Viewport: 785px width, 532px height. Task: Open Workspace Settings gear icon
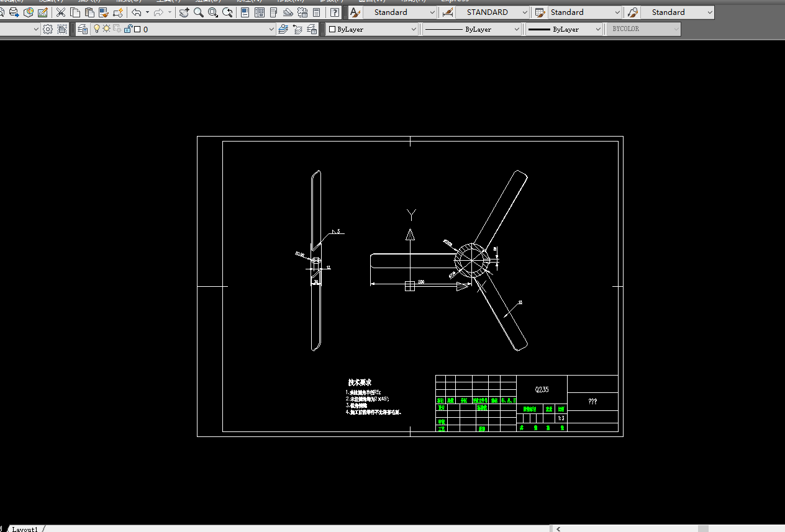click(48, 29)
